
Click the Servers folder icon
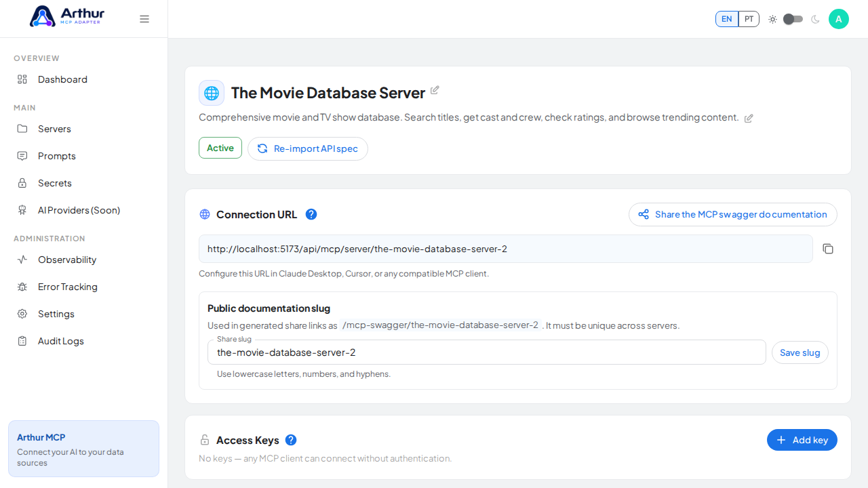point(22,129)
